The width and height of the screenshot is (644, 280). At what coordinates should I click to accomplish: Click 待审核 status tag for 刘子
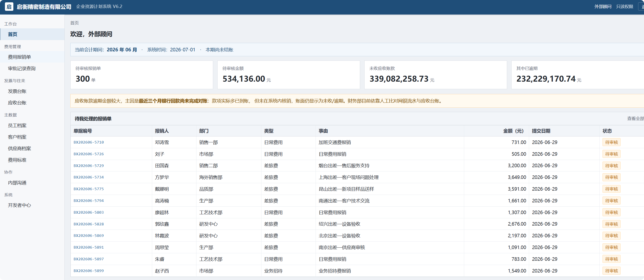click(611, 154)
